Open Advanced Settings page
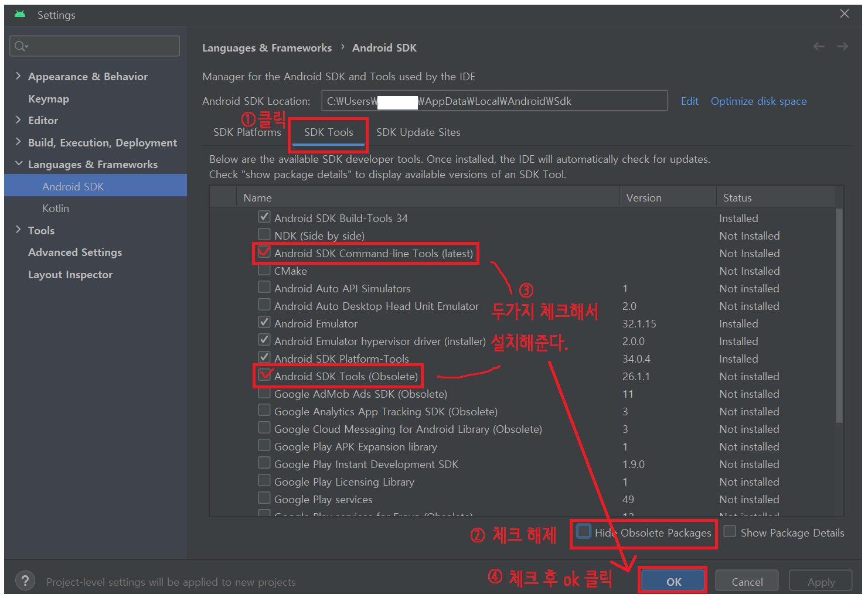 click(75, 252)
